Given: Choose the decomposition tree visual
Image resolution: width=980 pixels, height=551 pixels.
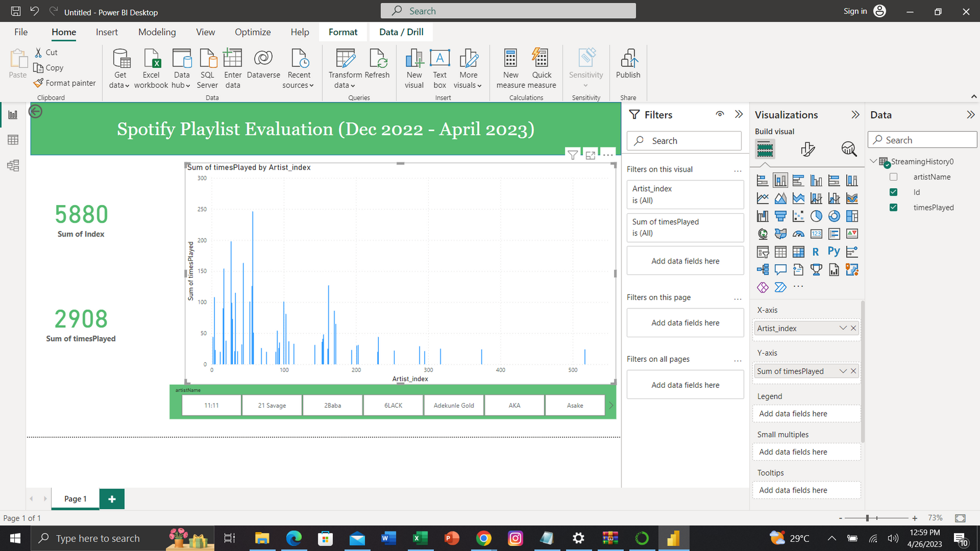Looking at the screenshot, I should coord(763,269).
